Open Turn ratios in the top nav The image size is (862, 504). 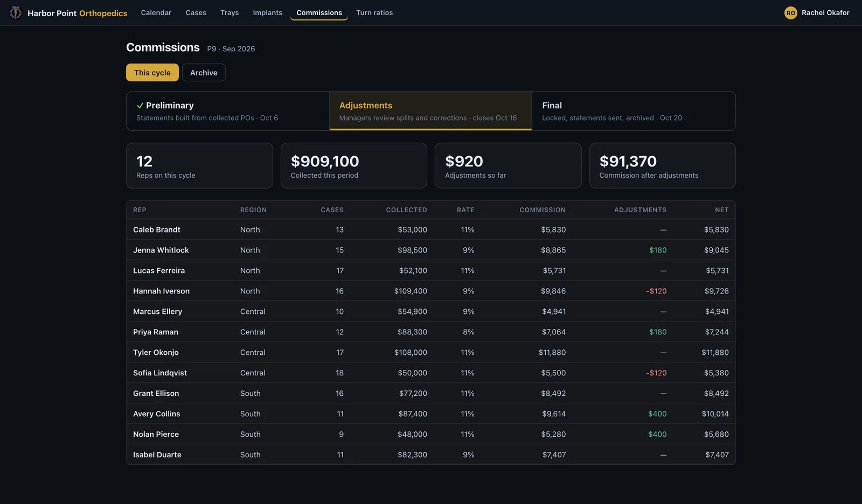click(374, 12)
